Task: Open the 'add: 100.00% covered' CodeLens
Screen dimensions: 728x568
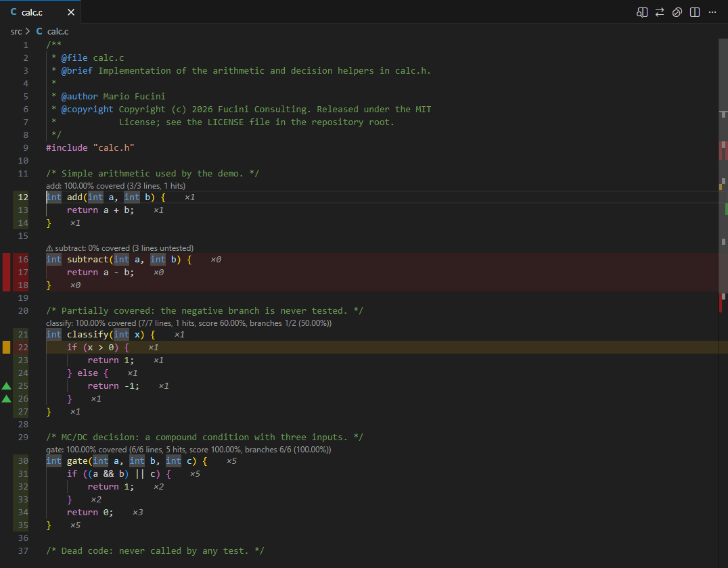Action: tap(116, 186)
